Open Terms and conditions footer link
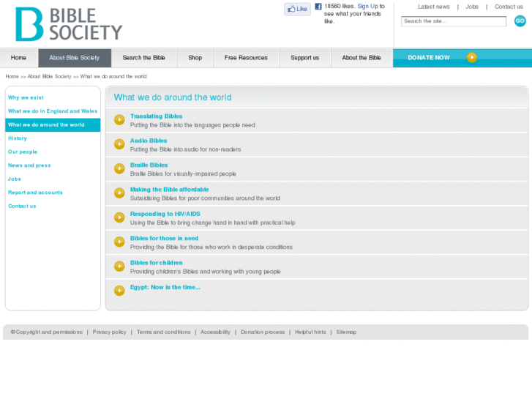The width and height of the screenshot is (532, 399). pos(163,332)
